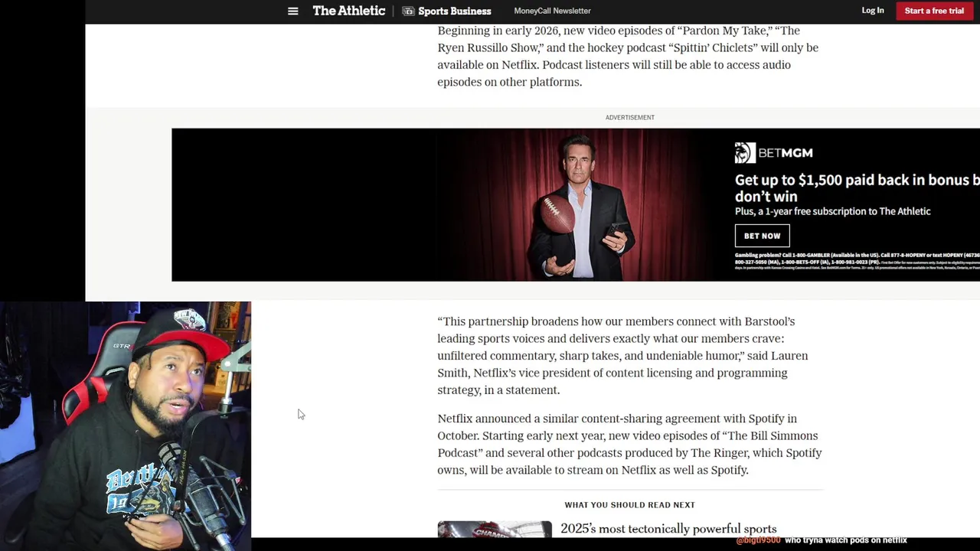The width and height of the screenshot is (980, 551).
Task: Click the BET NOW ad button
Action: [762, 236]
